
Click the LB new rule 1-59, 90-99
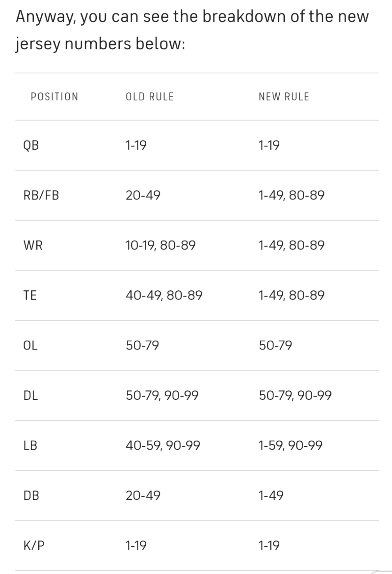point(290,445)
